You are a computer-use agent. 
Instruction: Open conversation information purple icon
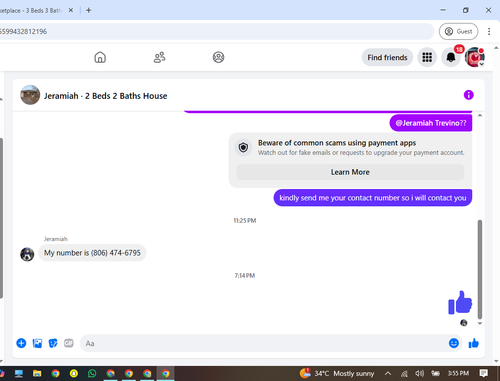click(x=469, y=95)
